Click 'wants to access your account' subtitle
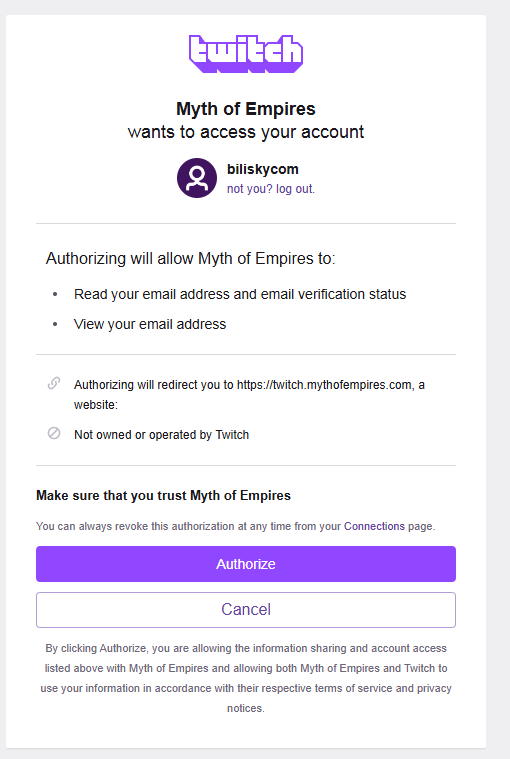 (246, 132)
